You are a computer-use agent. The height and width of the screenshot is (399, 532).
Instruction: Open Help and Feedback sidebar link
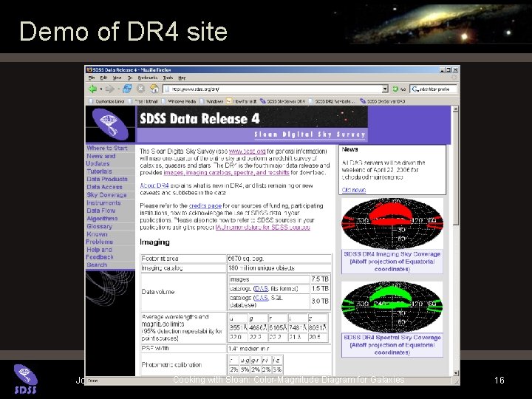pos(100,253)
